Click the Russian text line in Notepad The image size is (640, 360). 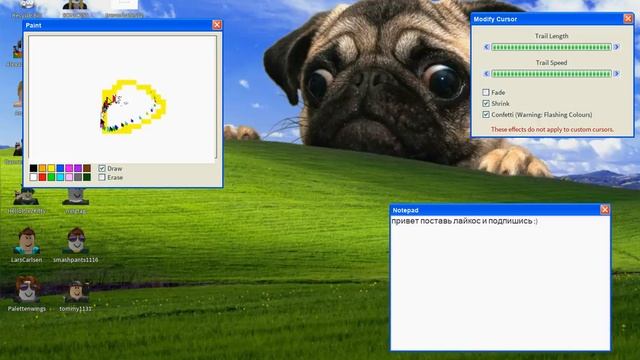click(464, 221)
